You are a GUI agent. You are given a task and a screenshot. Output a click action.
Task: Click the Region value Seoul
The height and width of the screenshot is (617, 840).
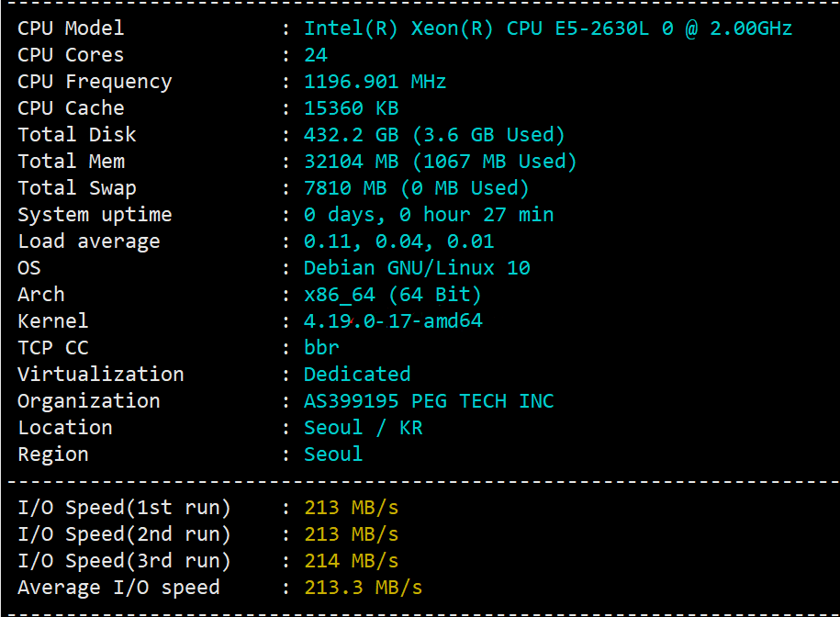coord(333,454)
